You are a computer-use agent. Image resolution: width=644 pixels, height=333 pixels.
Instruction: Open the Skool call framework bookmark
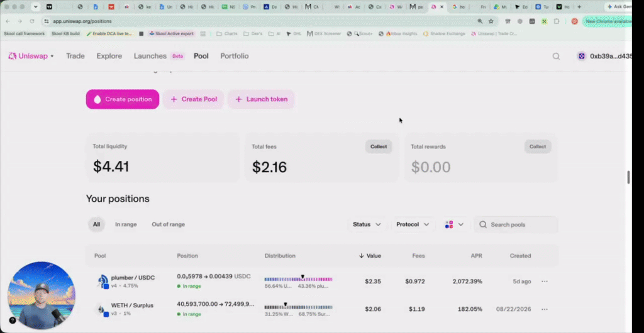(x=25, y=34)
